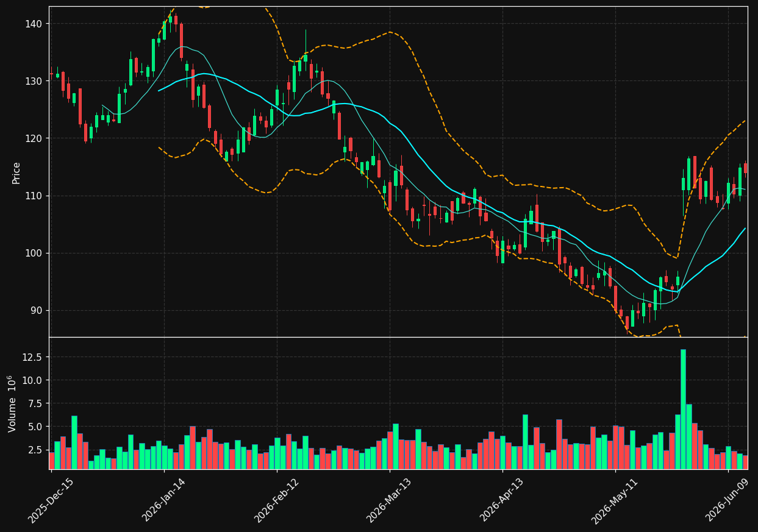Click the 7.5 volume axis label
Image resolution: width=758 pixels, height=532 pixels.
35,403
